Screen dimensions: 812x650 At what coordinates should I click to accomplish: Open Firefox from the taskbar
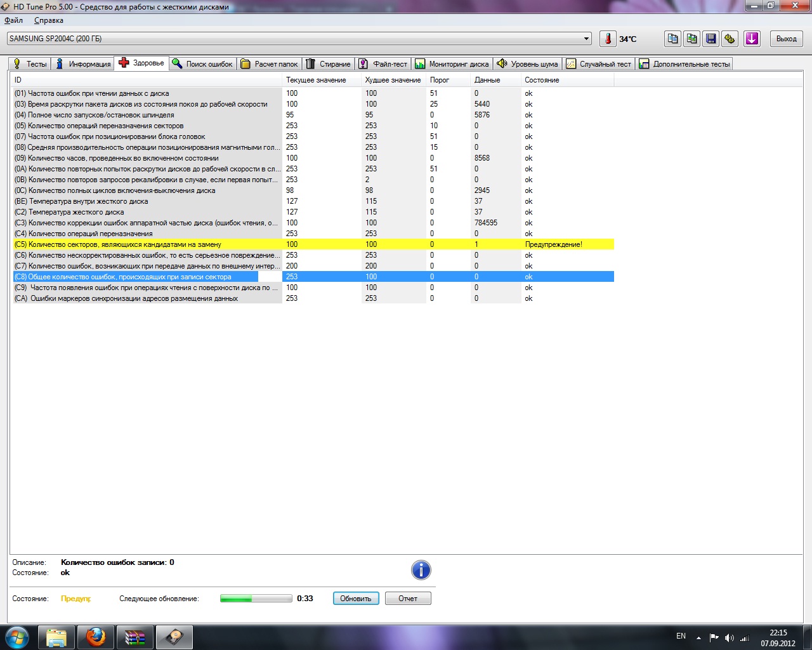(x=96, y=637)
